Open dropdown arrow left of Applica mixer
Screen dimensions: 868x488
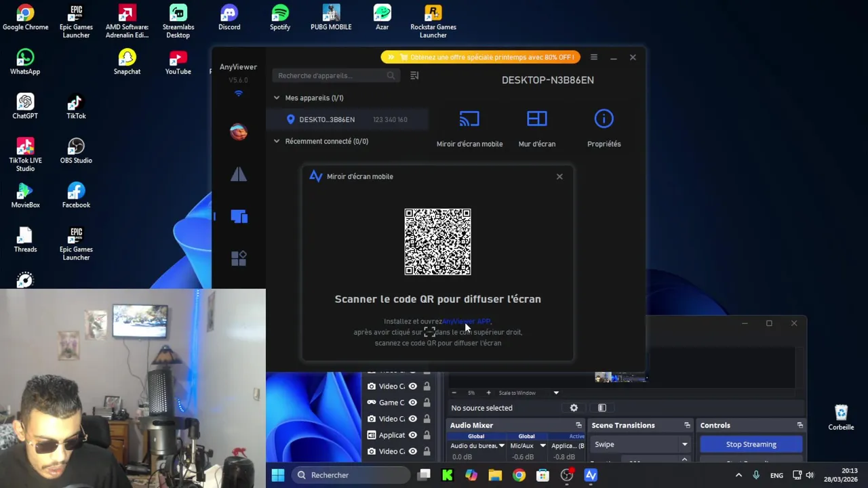(542, 446)
